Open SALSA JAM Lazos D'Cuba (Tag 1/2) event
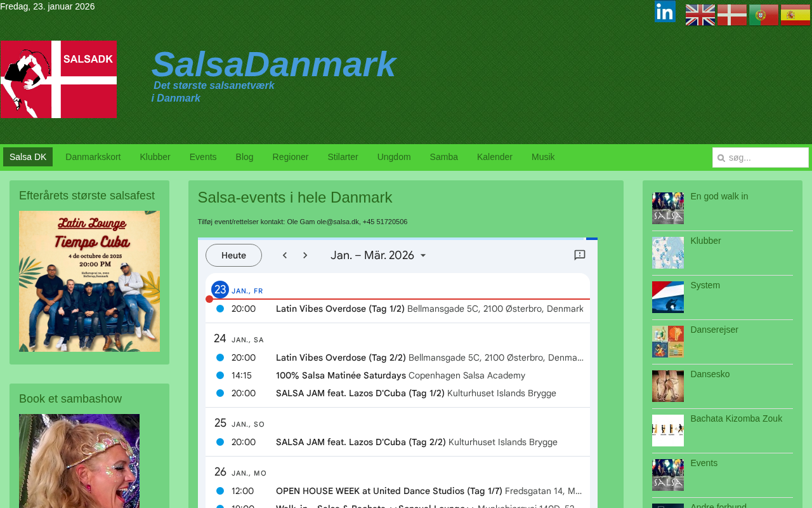 pos(398,393)
